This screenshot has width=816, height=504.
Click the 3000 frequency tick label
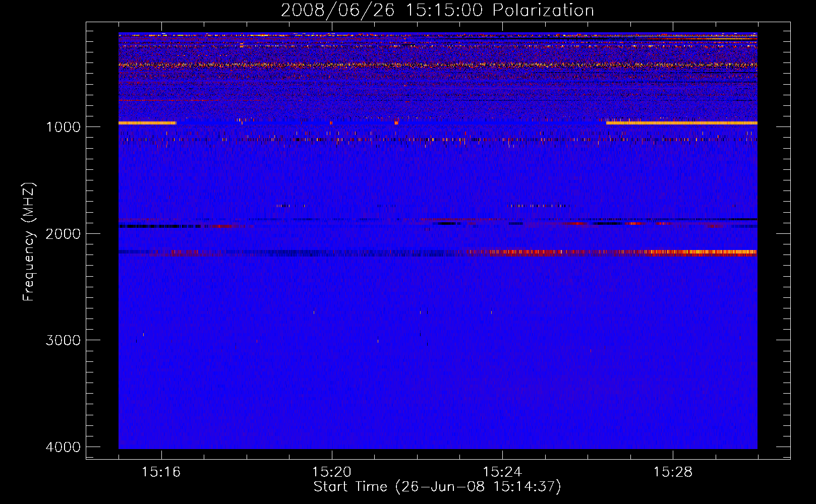[x=63, y=340]
